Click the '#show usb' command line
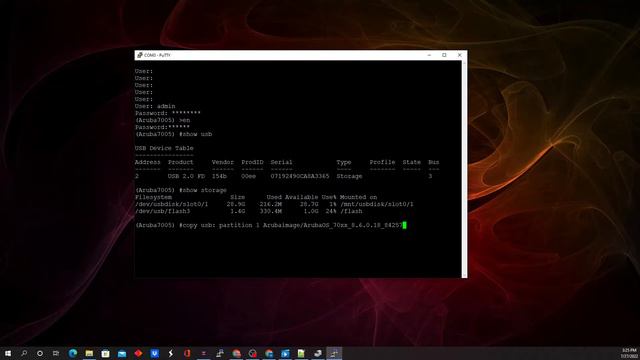640x360 pixels. (x=196, y=134)
